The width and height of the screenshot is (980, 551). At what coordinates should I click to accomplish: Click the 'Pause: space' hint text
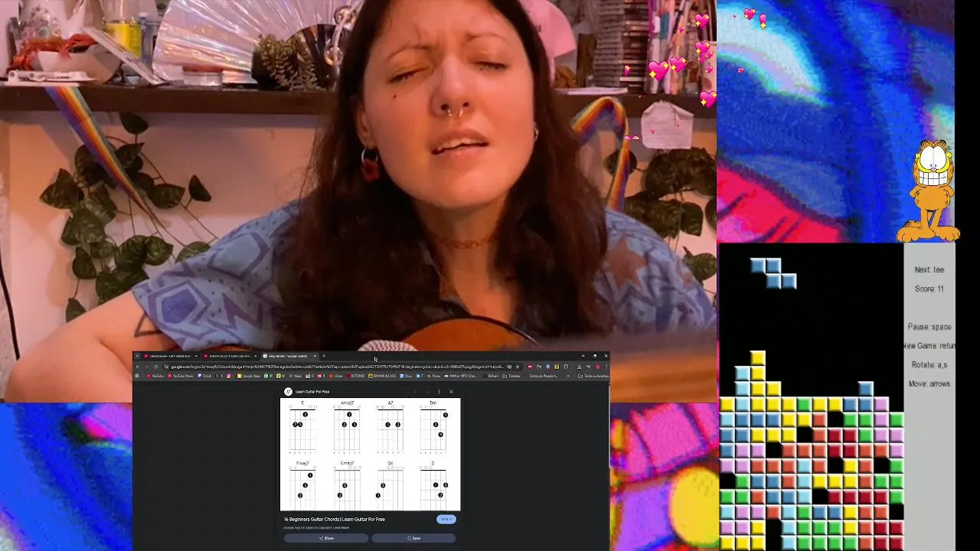point(929,327)
